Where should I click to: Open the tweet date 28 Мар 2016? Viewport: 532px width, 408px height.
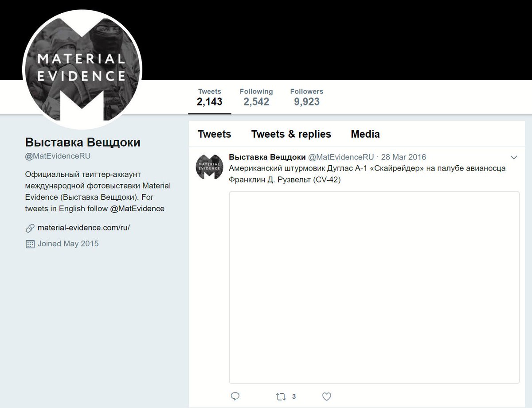pos(403,157)
